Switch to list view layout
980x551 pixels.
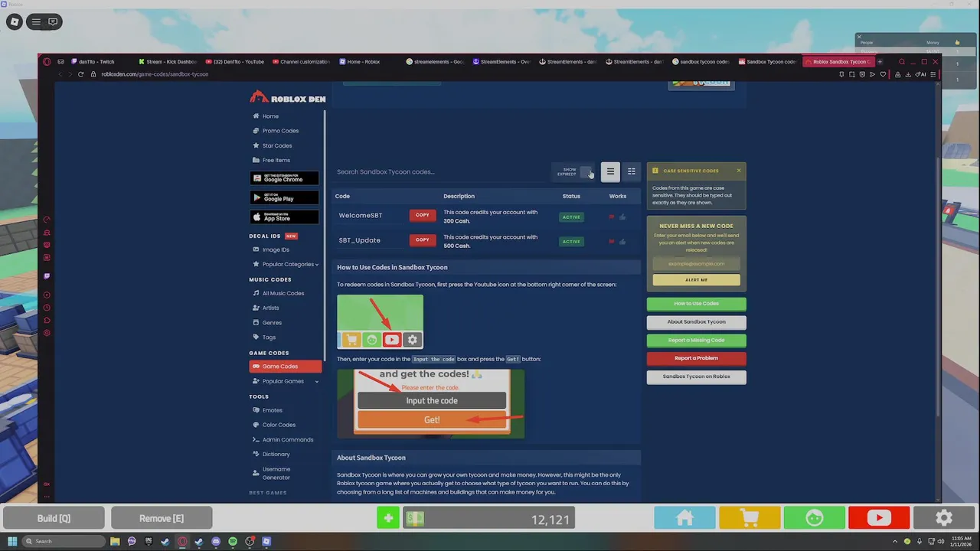[x=610, y=171]
